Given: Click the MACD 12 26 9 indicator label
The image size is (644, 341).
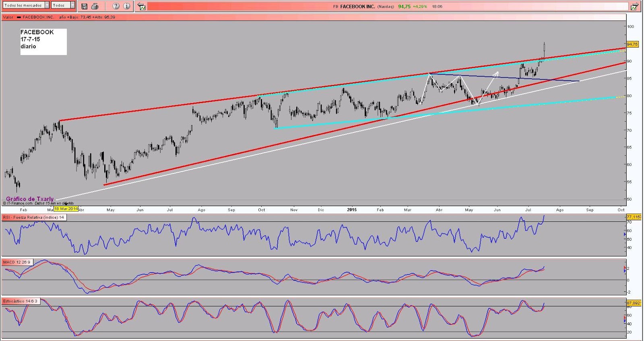Looking at the screenshot, I should (17, 262).
